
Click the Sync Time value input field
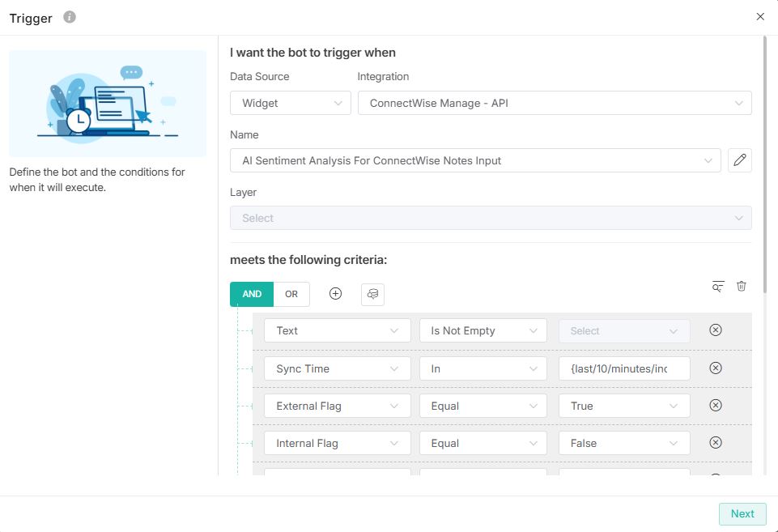tap(623, 368)
